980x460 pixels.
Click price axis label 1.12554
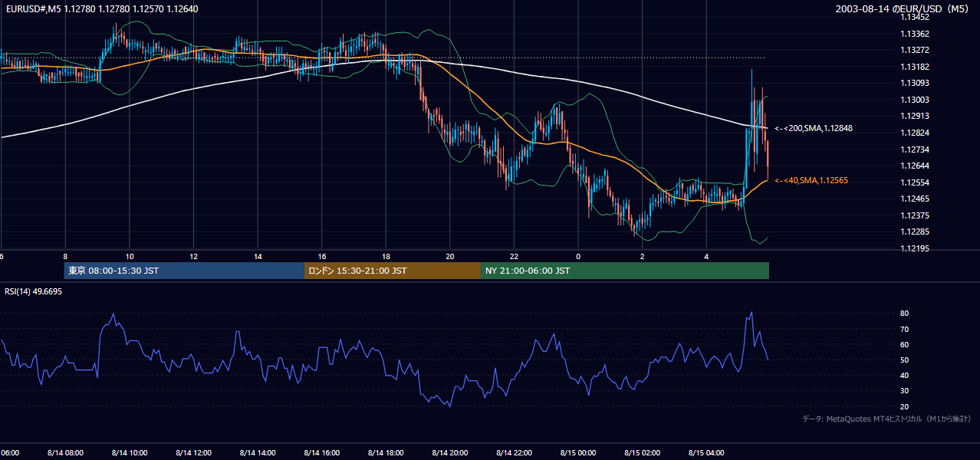click(x=915, y=182)
